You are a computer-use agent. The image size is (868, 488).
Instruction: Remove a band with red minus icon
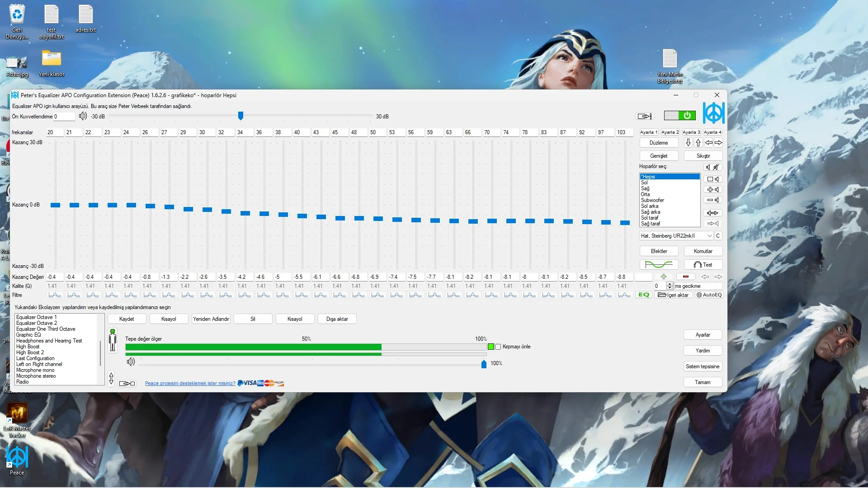686,277
